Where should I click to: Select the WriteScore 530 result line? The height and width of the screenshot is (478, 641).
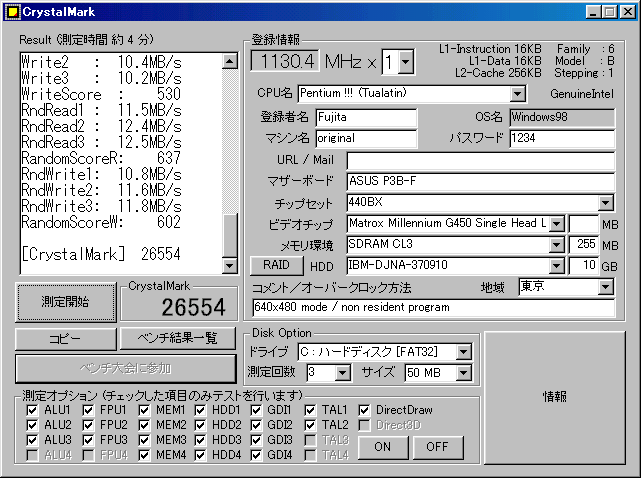(x=101, y=94)
